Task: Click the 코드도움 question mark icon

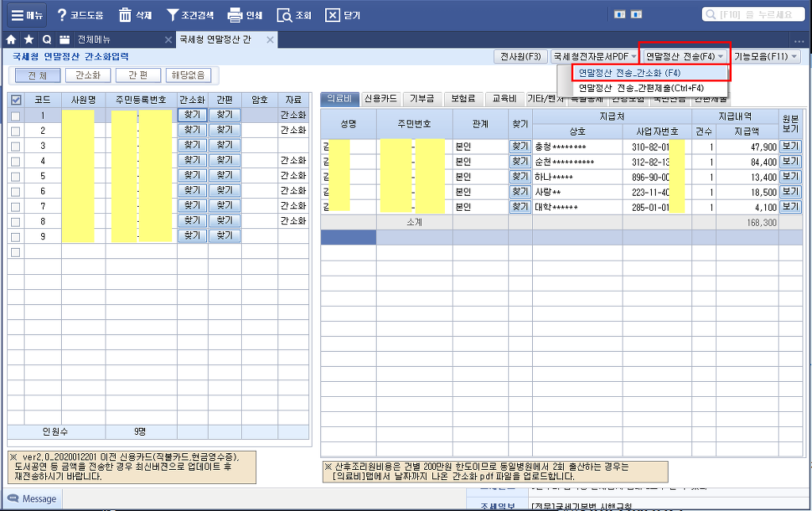Action: click(x=62, y=15)
